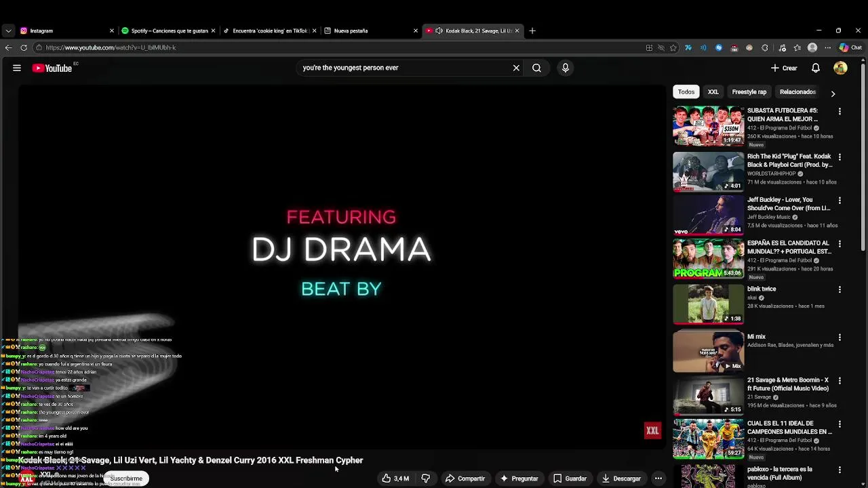Go back in browser history
Image resolution: width=868 pixels, height=488 pixels.
[x=8, y=47]
